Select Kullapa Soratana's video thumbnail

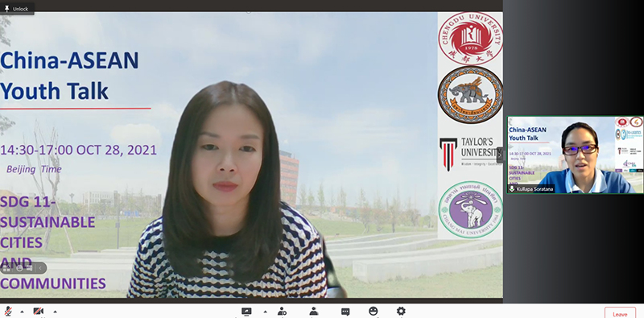pos(576,155)
